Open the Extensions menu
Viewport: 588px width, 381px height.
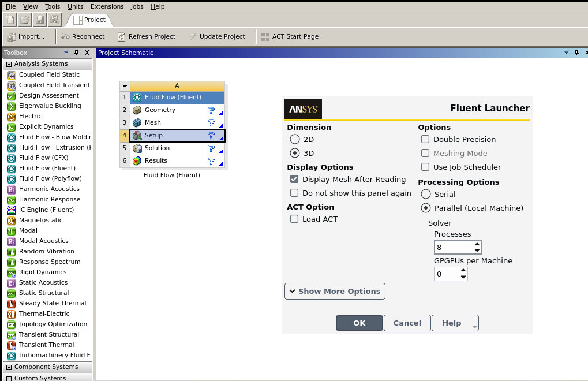point(107,6)
